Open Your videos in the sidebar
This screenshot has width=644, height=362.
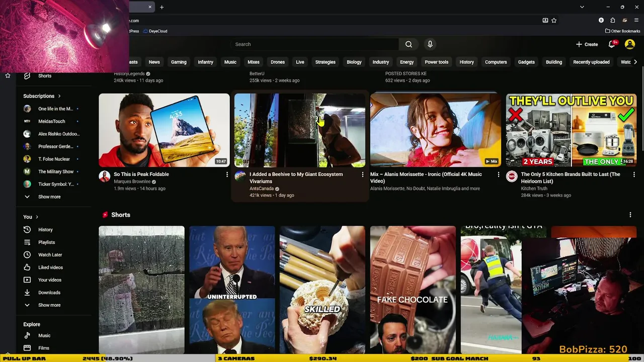49,280
